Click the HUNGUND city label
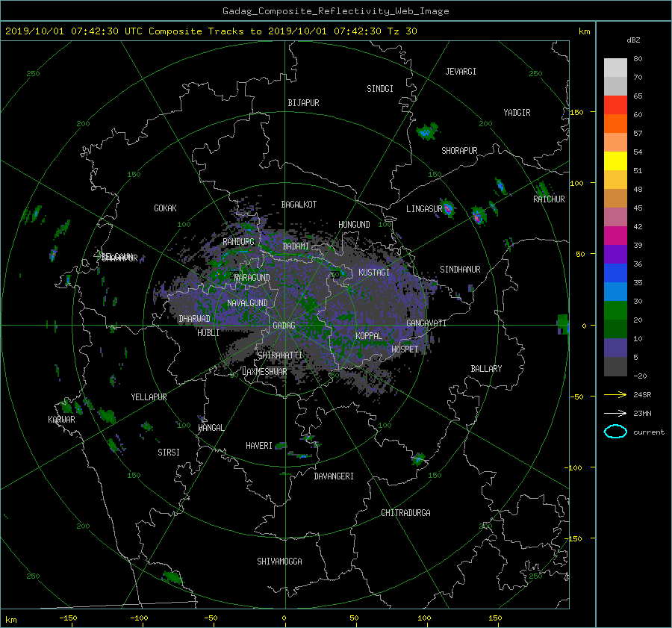672x628 pixels. pos(354,225)
